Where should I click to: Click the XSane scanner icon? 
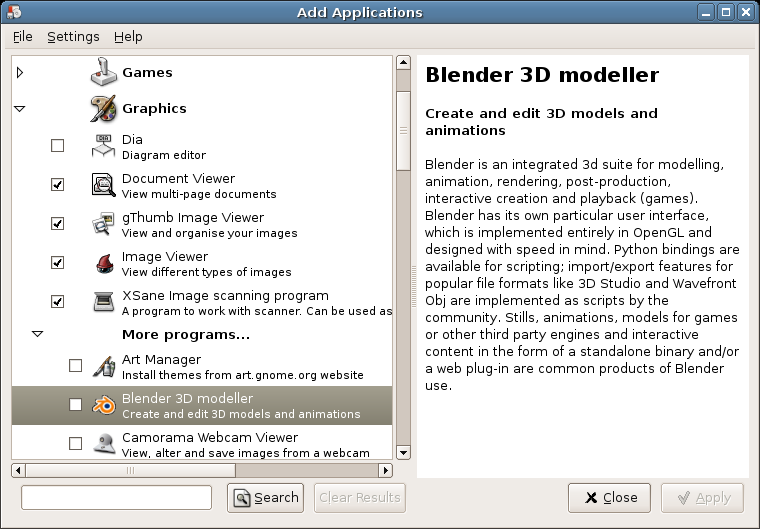click(103, 302)
